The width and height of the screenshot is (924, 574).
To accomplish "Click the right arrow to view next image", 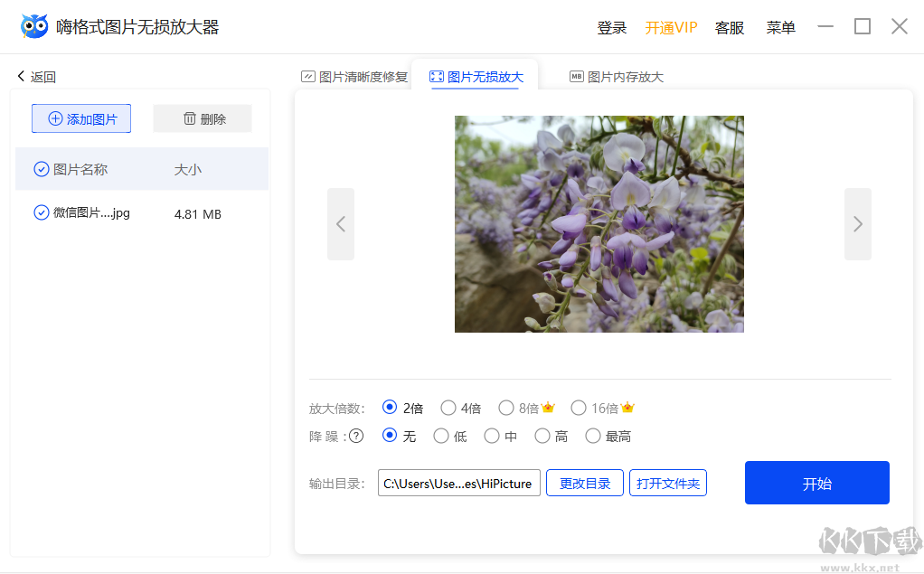I will pyautogui.click(x=857, y=223).
